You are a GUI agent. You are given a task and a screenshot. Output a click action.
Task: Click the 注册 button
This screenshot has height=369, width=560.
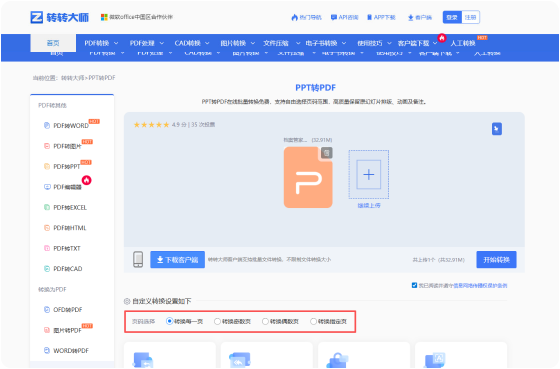[x=470, y=17]
